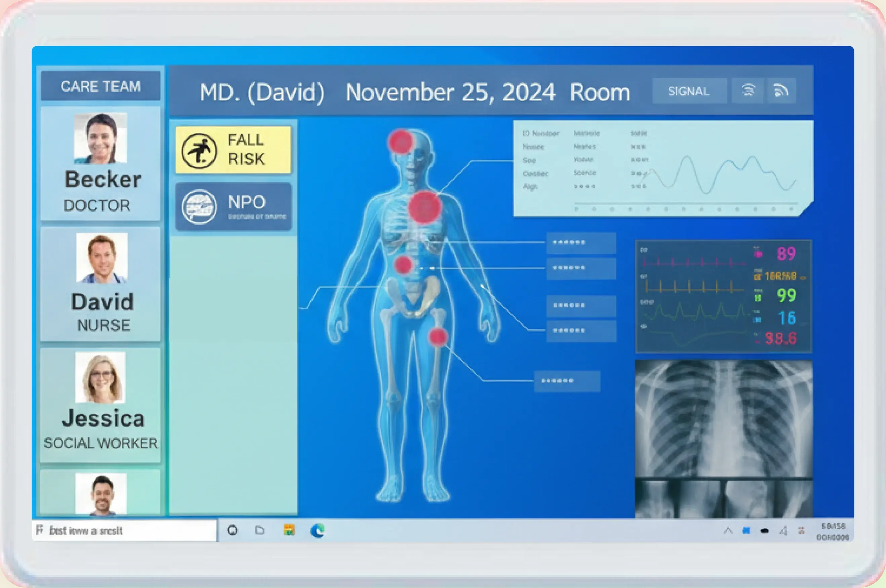Screen dimensions: 886x588
Task: Launch Microsoft Edge from the taskbar
Action: pos(318,530)
